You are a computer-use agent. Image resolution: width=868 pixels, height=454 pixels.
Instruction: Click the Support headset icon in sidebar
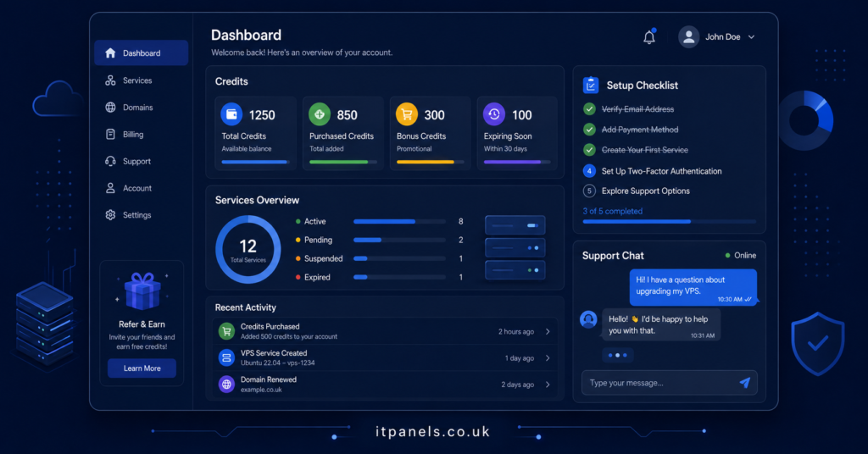click(x=110, y=161)
